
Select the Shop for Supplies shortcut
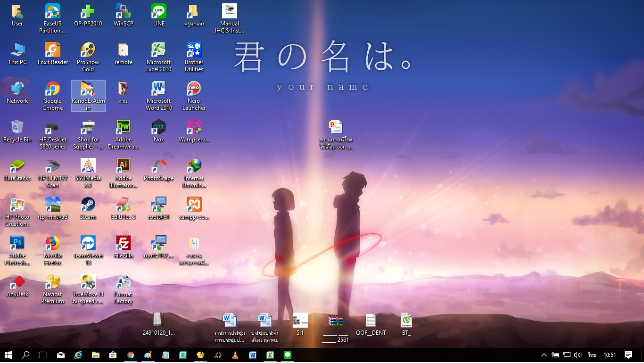[x=88, y=134]
